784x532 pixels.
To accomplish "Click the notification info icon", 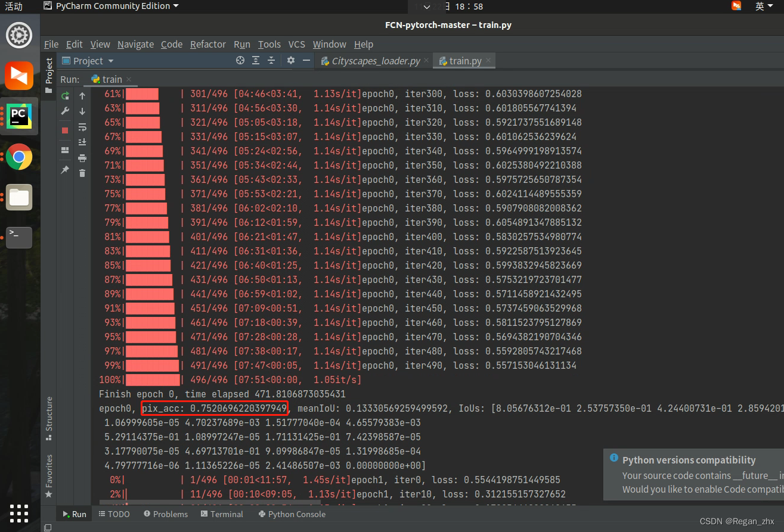I will [613, 458].
